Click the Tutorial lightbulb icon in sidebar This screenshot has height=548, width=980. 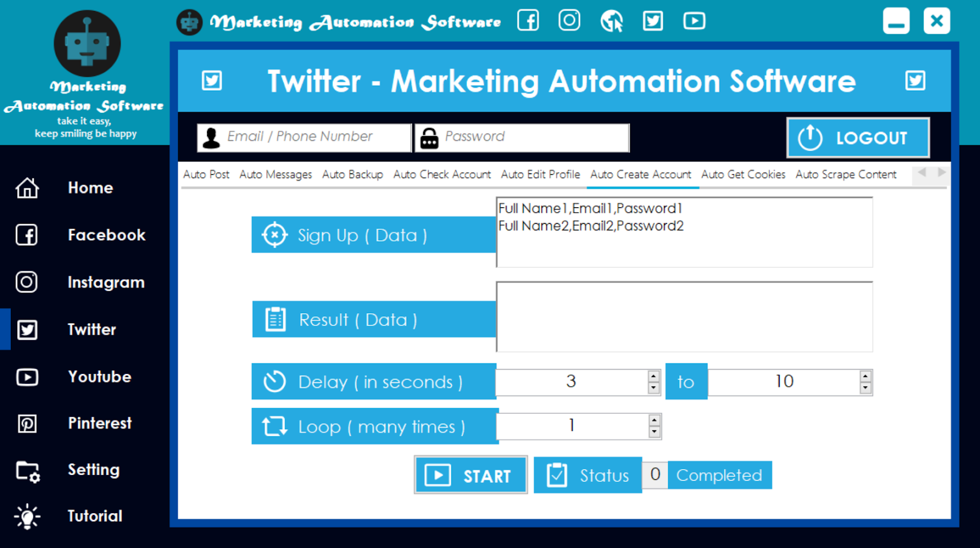[x=27, y=517]
